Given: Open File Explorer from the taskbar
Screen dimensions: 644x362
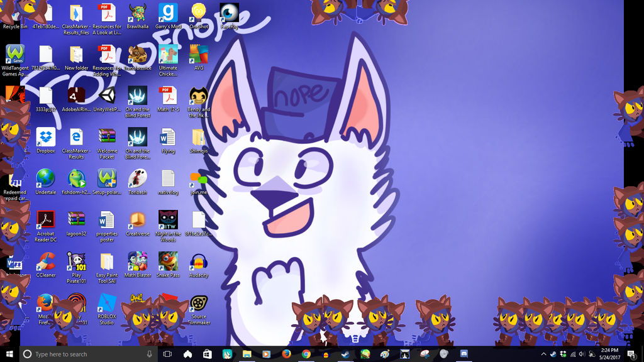Looking at the screenshot, I should coord(247,354).
